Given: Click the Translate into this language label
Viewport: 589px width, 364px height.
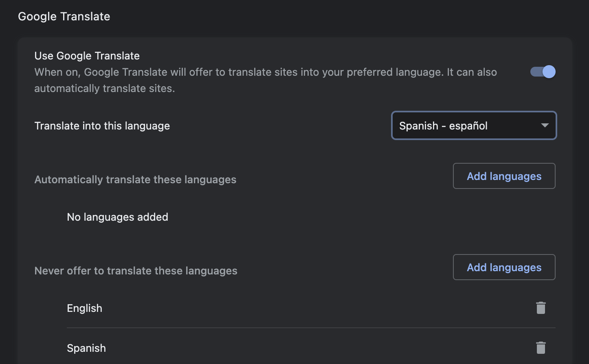Looking at the screenshot, I should tap(102, 126).
